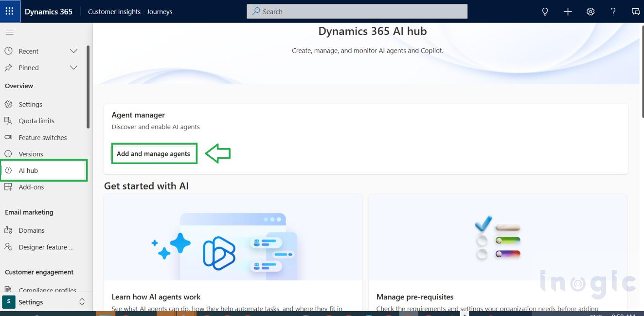Click the AI hub icon

tap(8, 170)
